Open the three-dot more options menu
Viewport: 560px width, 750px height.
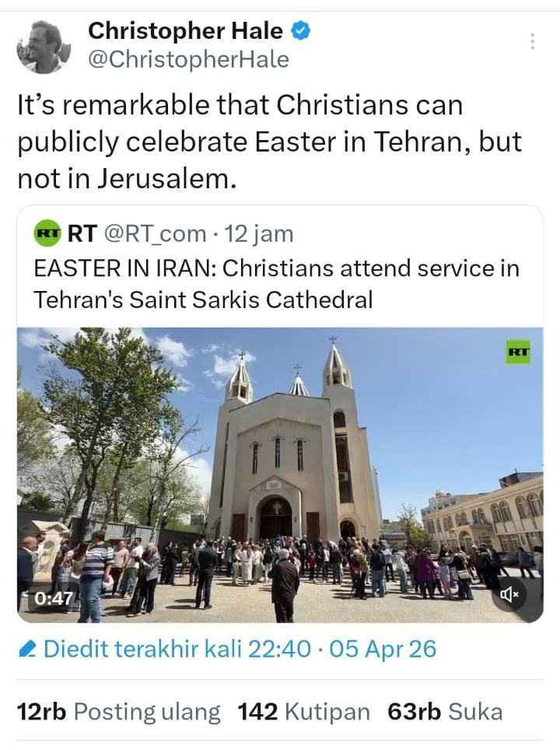(532, 42)
